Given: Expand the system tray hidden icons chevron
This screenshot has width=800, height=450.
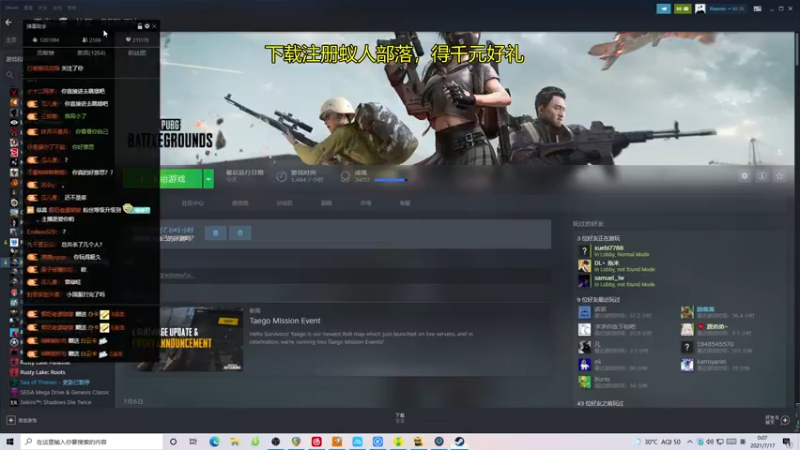Looking at the screenshot, I should [x=690, y=442].
